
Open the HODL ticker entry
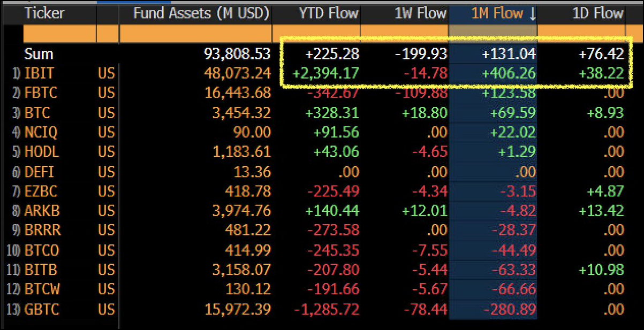(42, 152)
